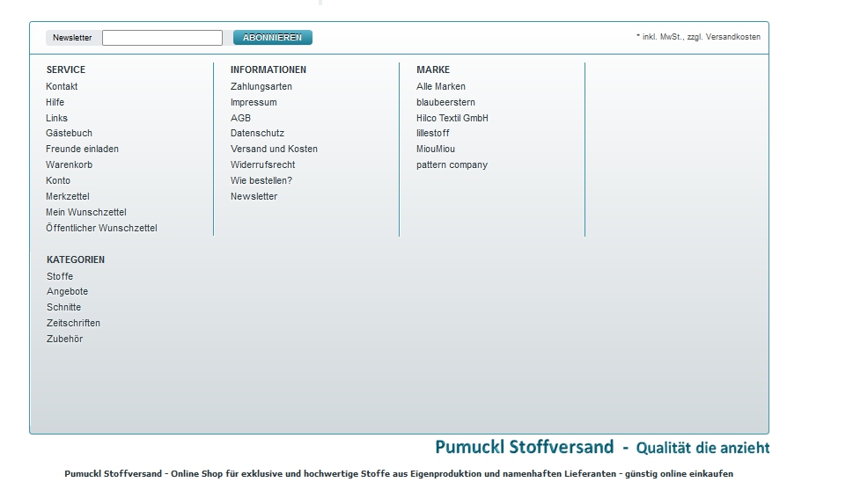Browse the Stoffe category
Viewport: 853px width, 504px height.
click(60, 276)
